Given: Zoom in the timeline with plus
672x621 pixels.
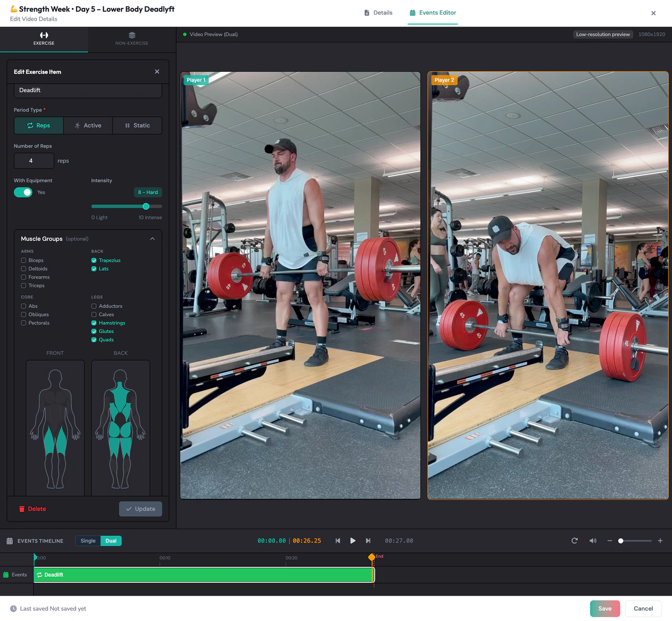Looking at the screenshot, I should click(660, 541).
